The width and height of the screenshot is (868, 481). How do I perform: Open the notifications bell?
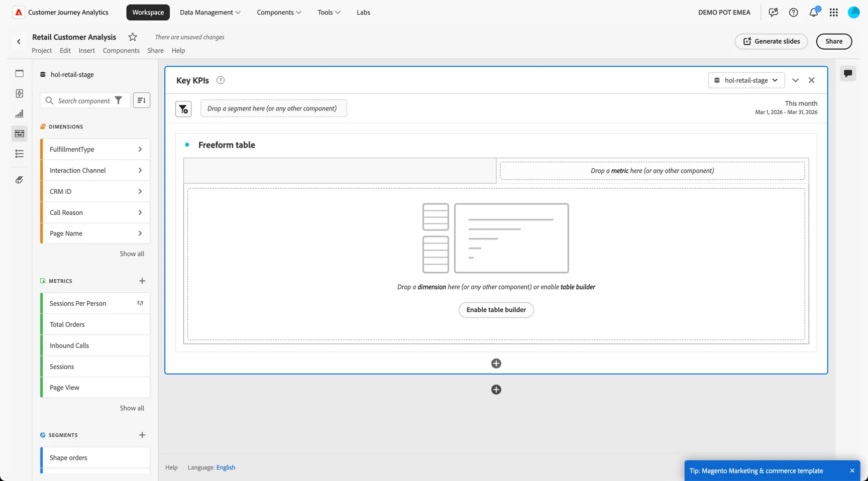point(813,13)
